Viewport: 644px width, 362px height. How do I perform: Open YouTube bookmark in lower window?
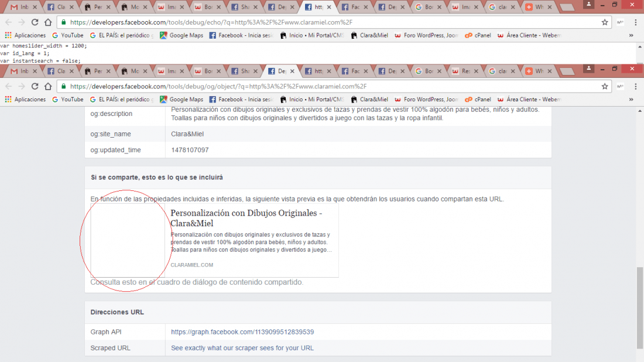pyautogui.click(x=67, y=100)
